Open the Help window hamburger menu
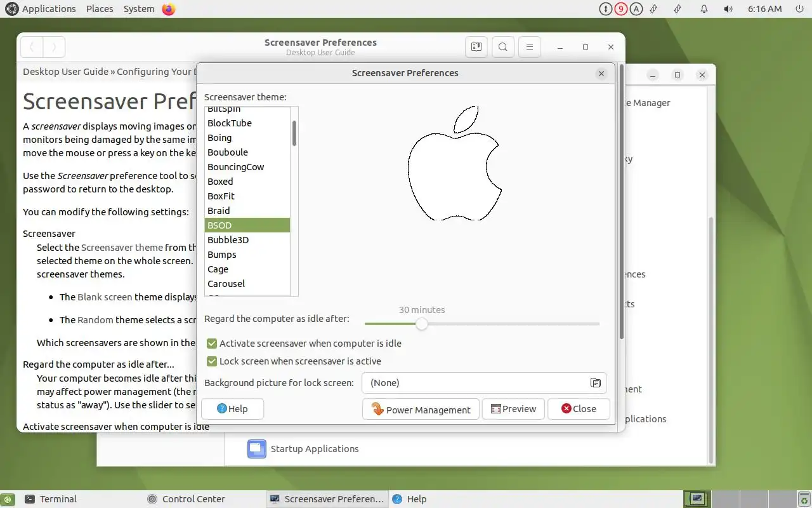 (529, 47)
